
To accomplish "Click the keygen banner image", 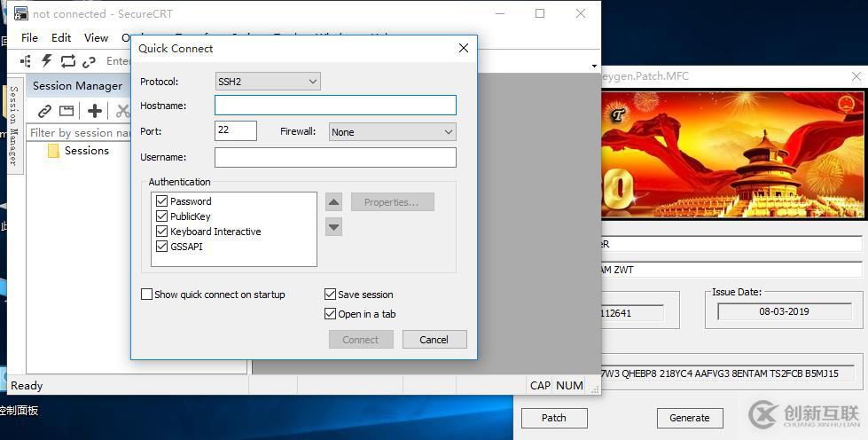I will point(731,154).
